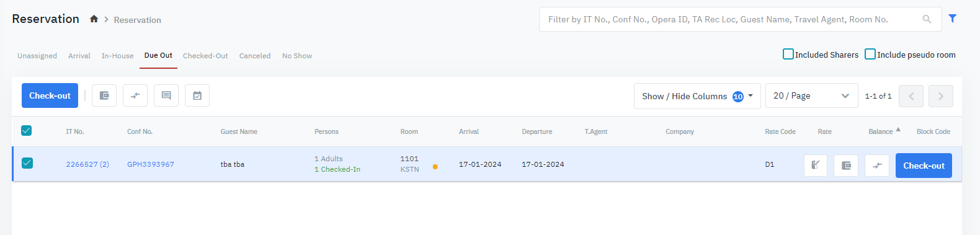Uncheck the reservation 2266527 row checkbox
Image resolution: width=980 pixels, height=235 pixels.
click(x=27, y=163)
